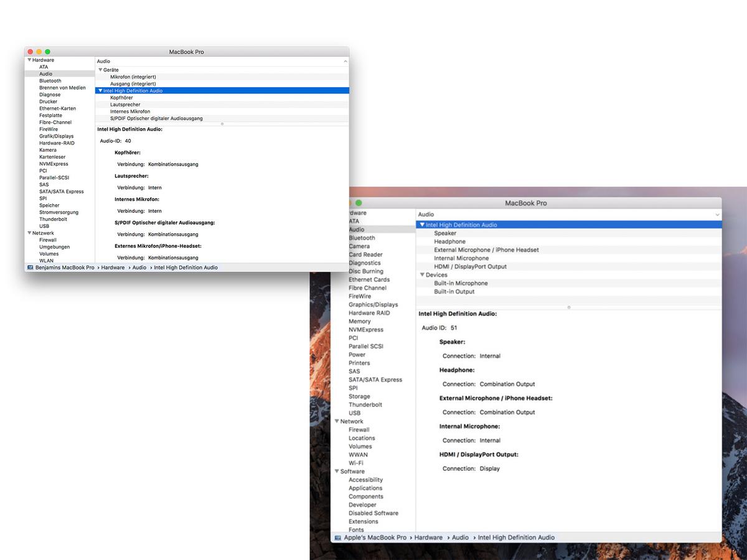Image resolution: width=747 pixels, height=560 pixels.
Task: Collapse the Hardware section in German sidebar
Action: (x=29, y=60)
